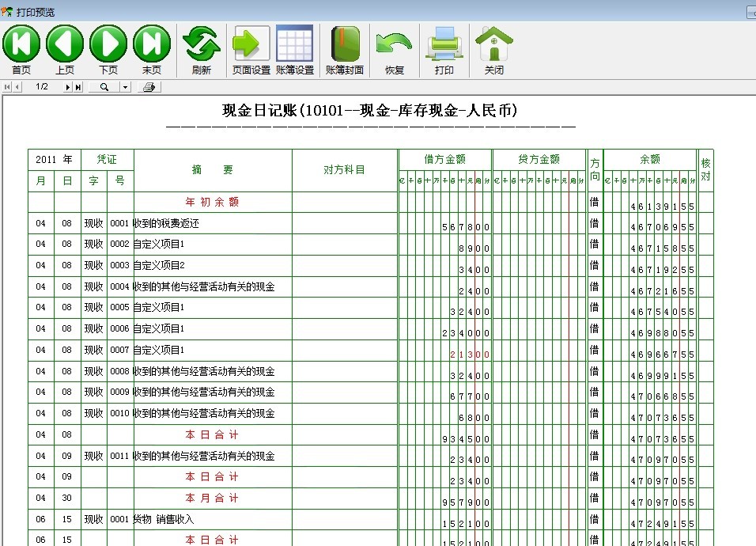Select the 年初余额 row label
756x546 pixels.
pyautogui.click(x=213, y=202)
